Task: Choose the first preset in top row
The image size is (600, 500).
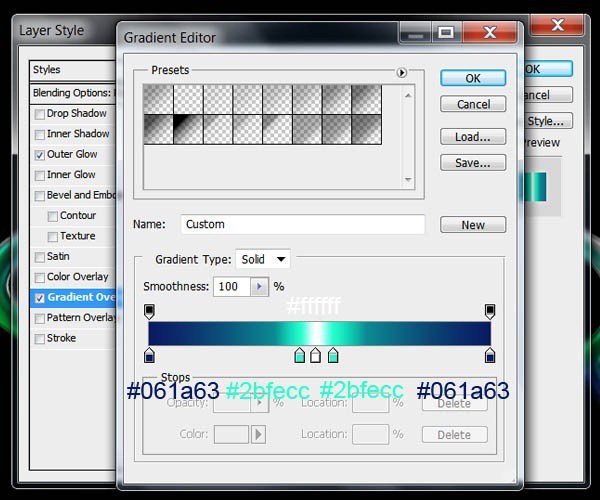Action: click(158, 99)
